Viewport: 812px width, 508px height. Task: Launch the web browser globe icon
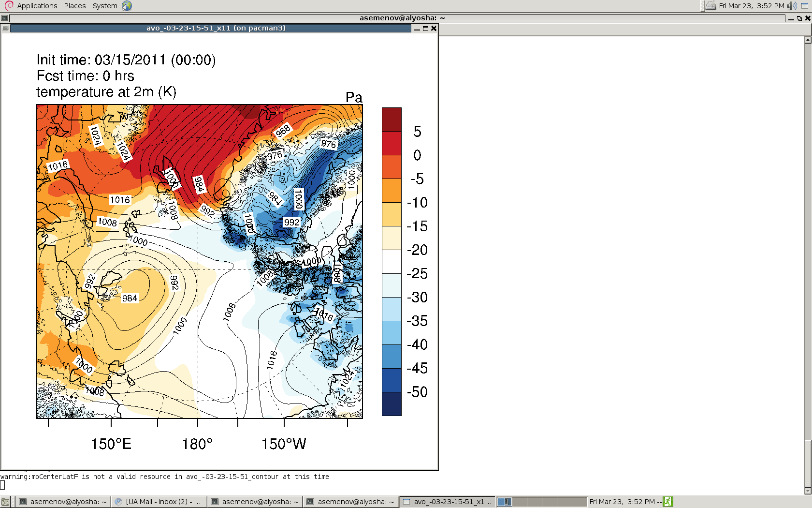127,6
